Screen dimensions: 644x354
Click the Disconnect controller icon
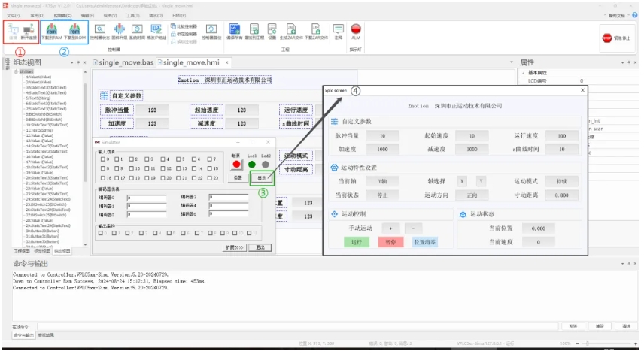click(29, 31)
